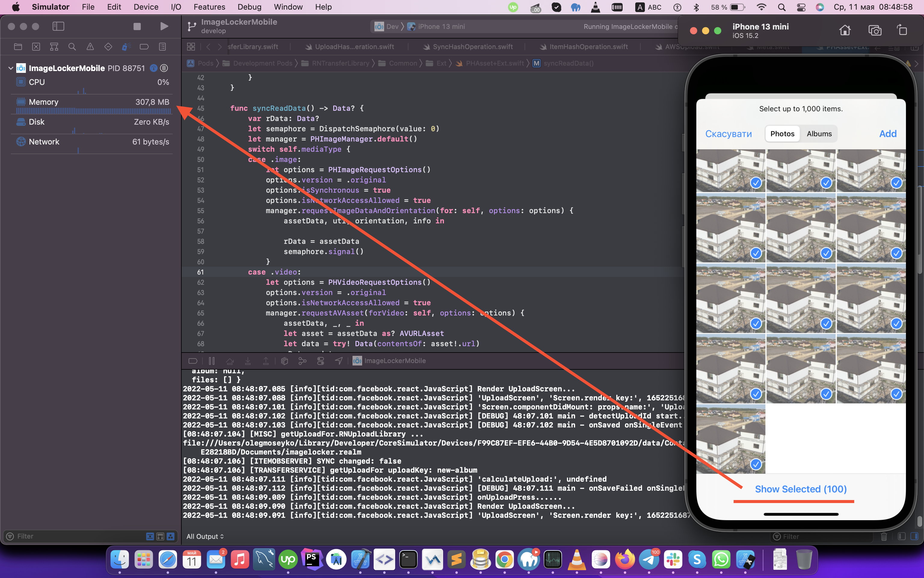Open the Test navigator diamond icon
The width and height of the screenshot is (924, 578).
click(108, 47)
